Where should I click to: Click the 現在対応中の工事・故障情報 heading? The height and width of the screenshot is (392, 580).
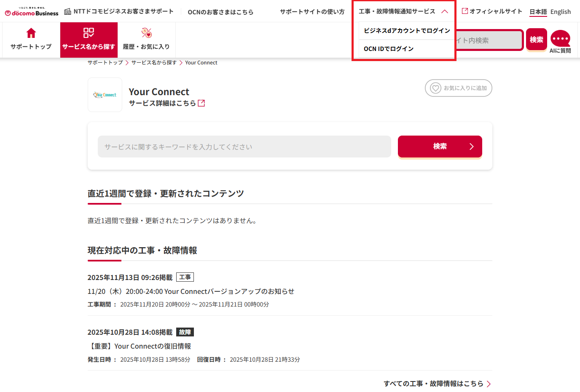[142, 251]
